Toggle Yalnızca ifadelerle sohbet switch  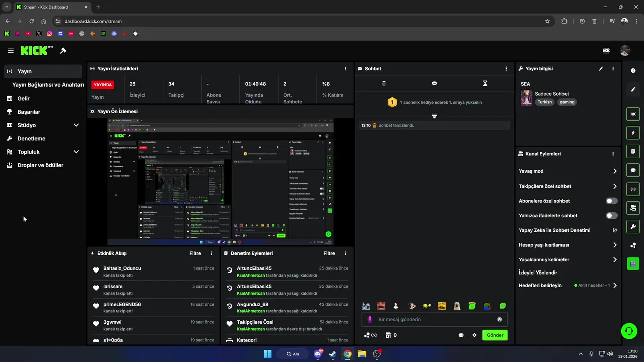[611, 216]
